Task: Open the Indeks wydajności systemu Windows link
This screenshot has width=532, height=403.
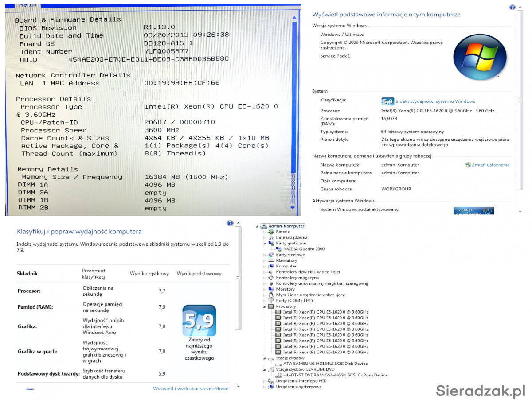Action: point(435,101)
